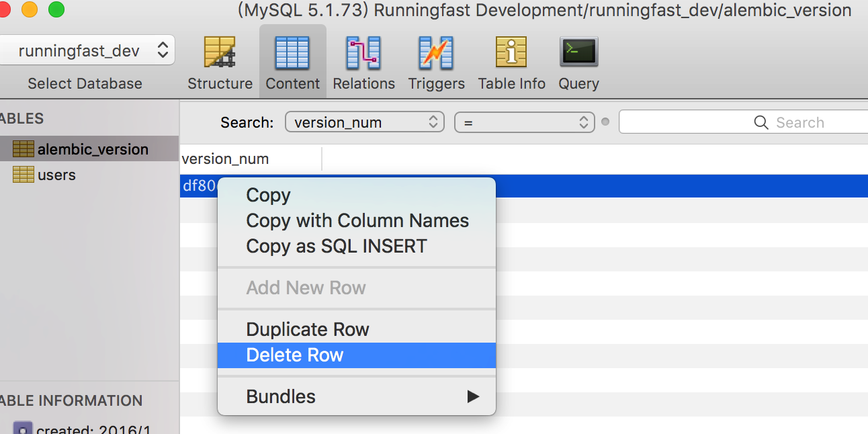Click the green maximize window button
The width and height of the screenshot is (868, 434).
coord(56,9)
